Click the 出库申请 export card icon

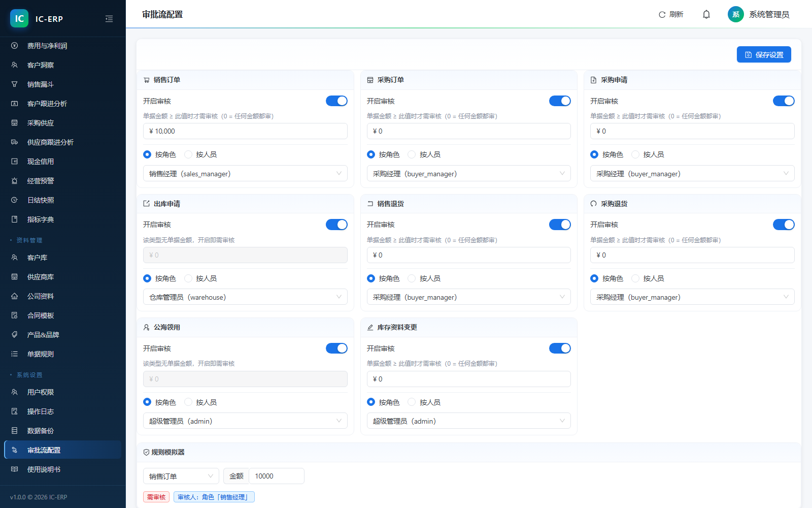click(147, 204)
